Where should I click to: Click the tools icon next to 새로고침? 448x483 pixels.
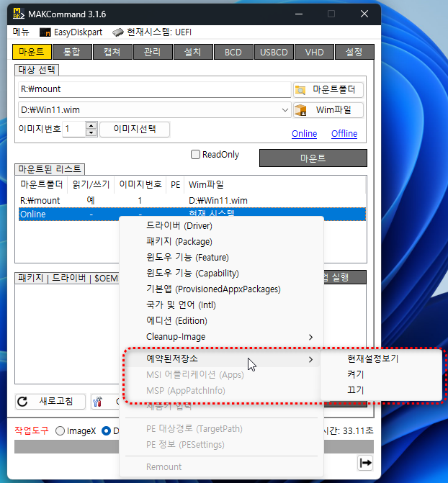pos(97,402)
